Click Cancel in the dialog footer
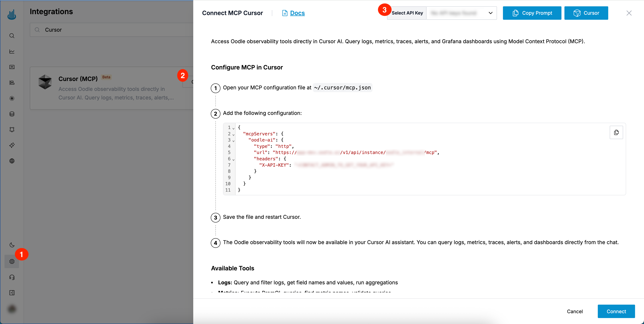The height and width of the screenshot is (324, 644). 574,311
